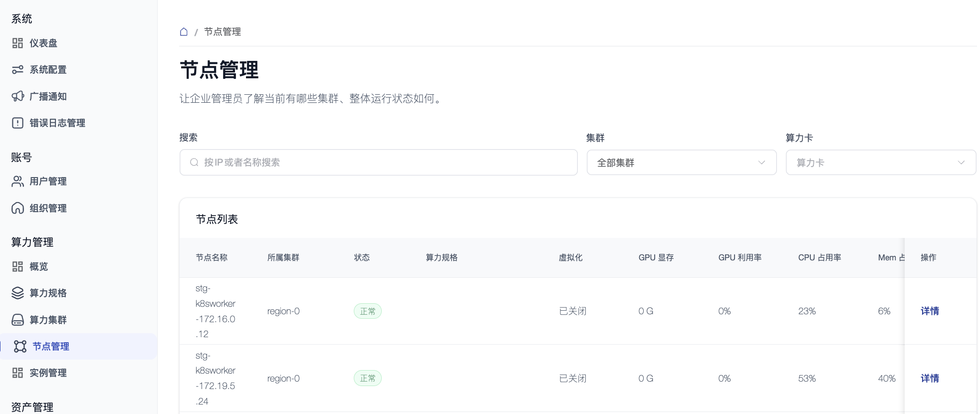Screen dimensions: 980x414
Task: Click the 节点管理 breadcrumb text
Action: [x=223, y=32]
